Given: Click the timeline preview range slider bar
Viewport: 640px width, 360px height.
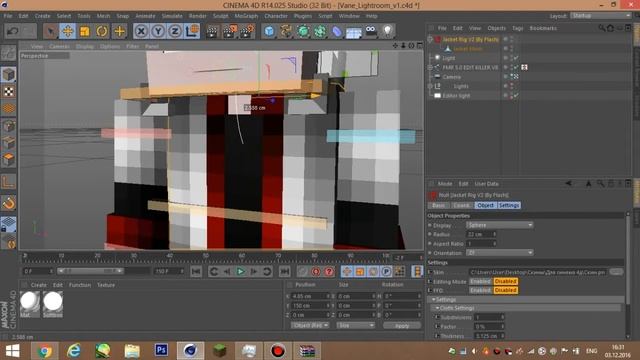Looking at the screenshot, I should (x=90, y=271).
